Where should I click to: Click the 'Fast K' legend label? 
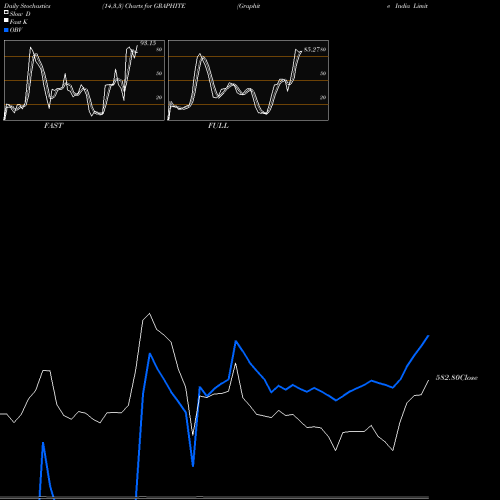point(19,22)
